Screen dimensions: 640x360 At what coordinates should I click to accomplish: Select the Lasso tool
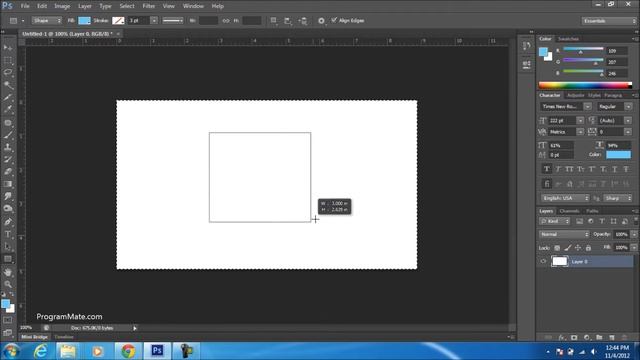pos(8,73)
